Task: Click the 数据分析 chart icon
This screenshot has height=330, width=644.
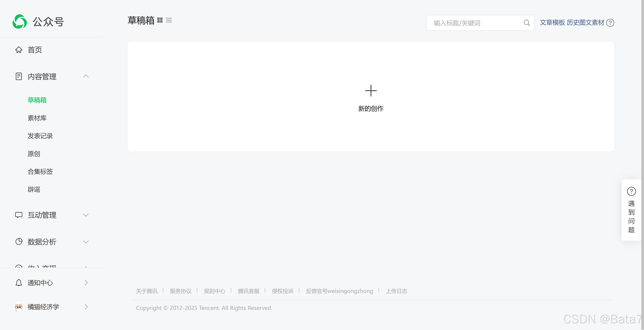Action: coord(19,242)
